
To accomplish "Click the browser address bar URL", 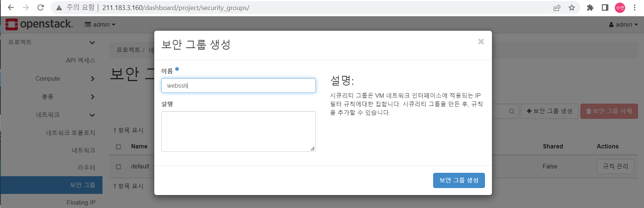I will click(x=176, y=8).
